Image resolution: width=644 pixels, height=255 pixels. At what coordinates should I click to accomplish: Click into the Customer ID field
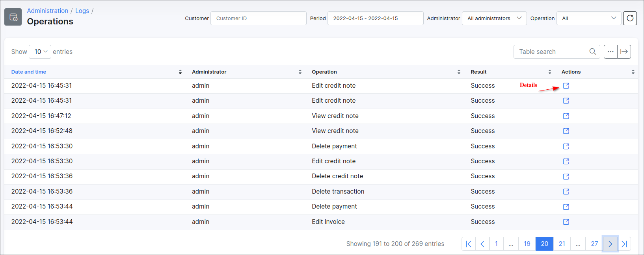tap(258, 18)
